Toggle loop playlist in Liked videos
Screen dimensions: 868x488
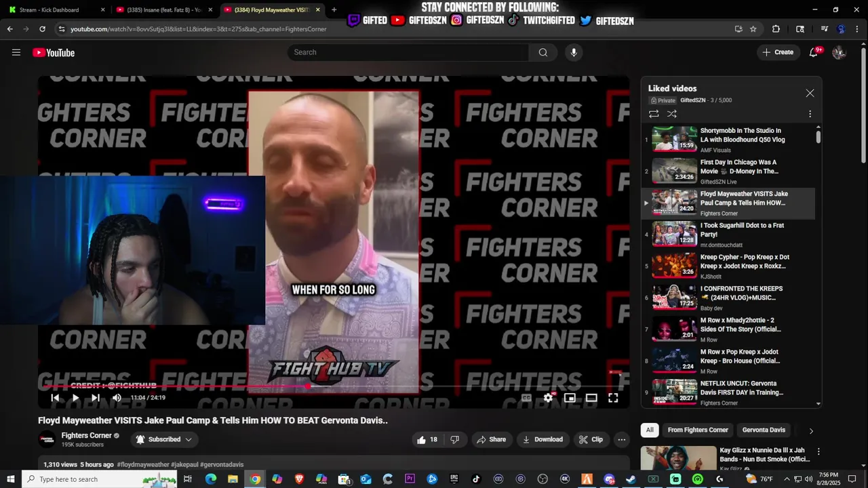(x=654, y=114)
